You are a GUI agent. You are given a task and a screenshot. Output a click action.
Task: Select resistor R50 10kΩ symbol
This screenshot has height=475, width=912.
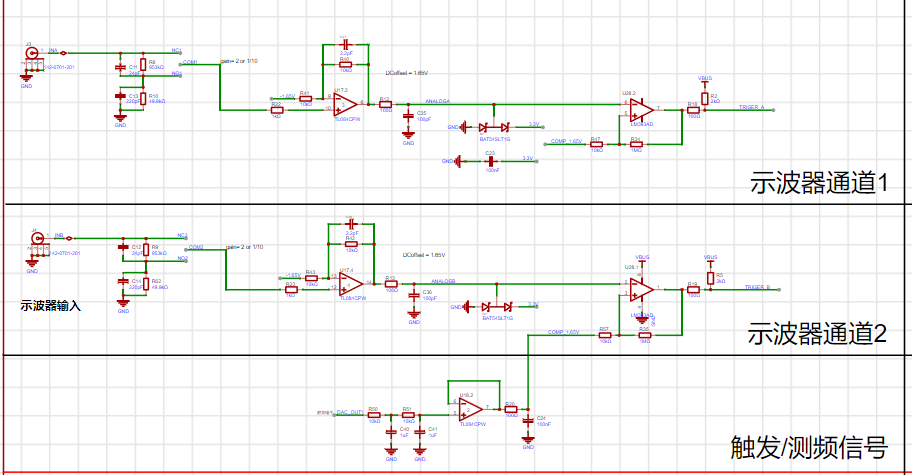(374, 415)
